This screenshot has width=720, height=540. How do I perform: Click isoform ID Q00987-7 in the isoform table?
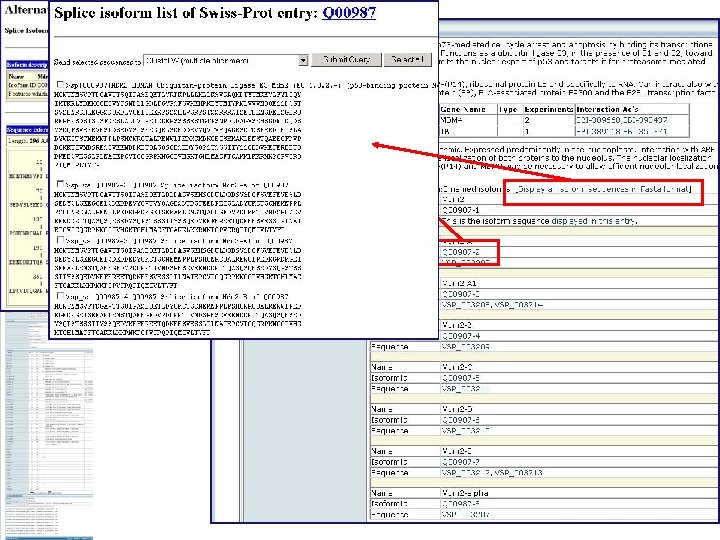tap(461, 462)
